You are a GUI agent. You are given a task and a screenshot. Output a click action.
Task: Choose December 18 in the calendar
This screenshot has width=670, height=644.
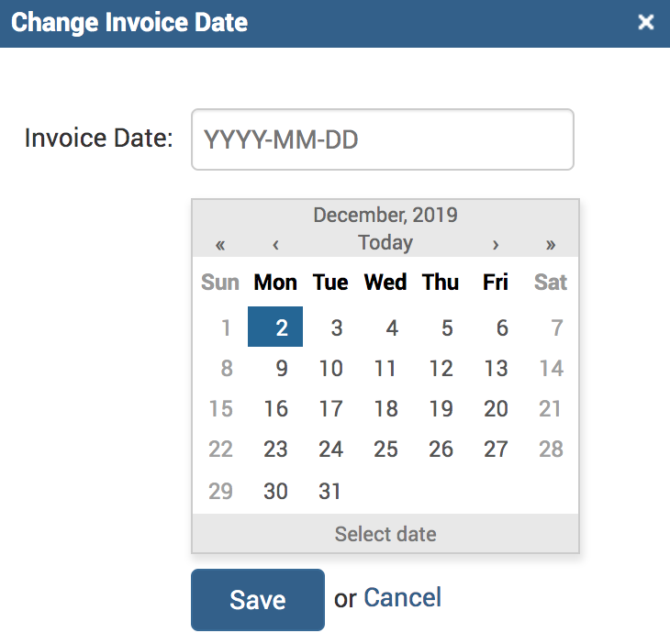coord(385,408)
